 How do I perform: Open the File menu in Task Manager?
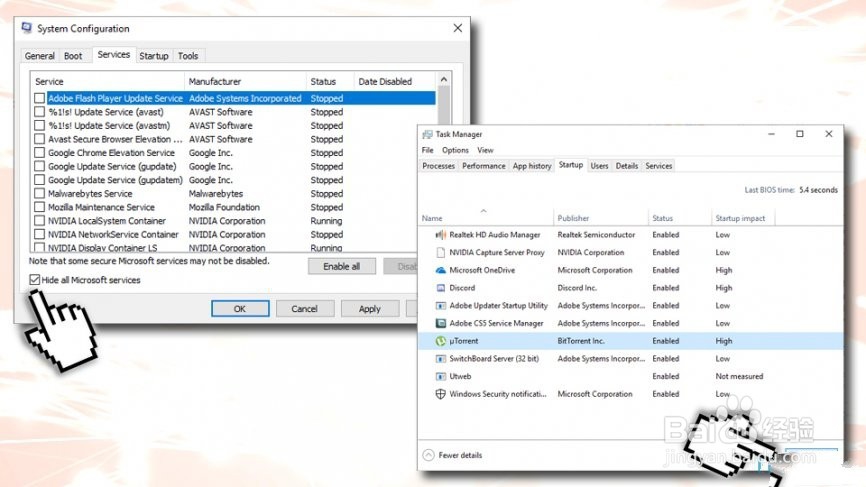(x=427, y=150)
